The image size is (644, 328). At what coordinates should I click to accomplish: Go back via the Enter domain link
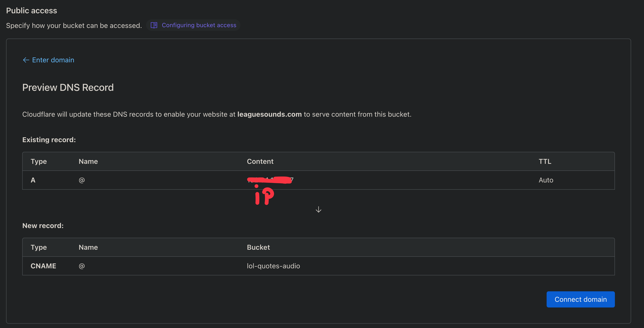53,60
